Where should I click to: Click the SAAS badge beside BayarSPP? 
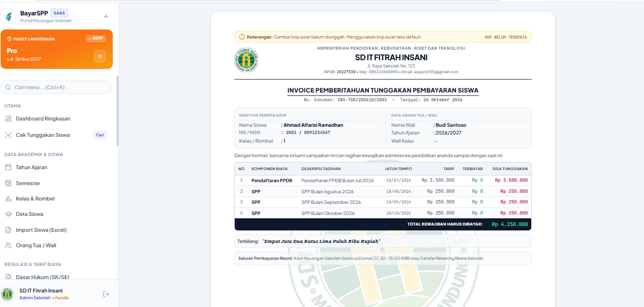pos(59,13)
